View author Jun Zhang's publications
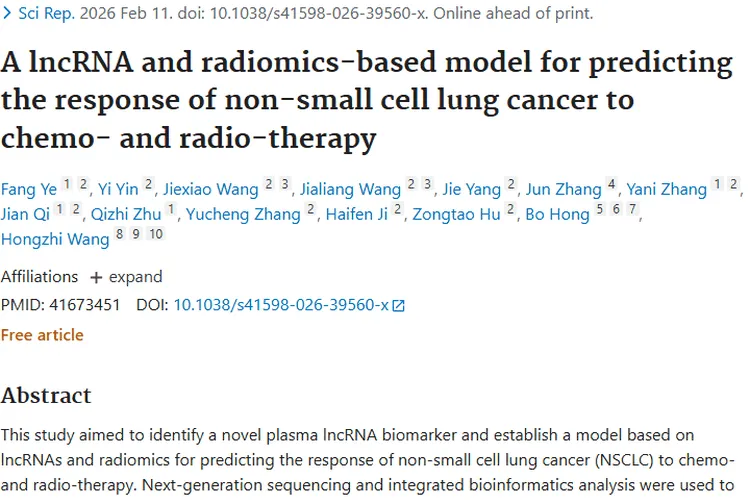Screen dimensions: 750x500 point(564,188)
